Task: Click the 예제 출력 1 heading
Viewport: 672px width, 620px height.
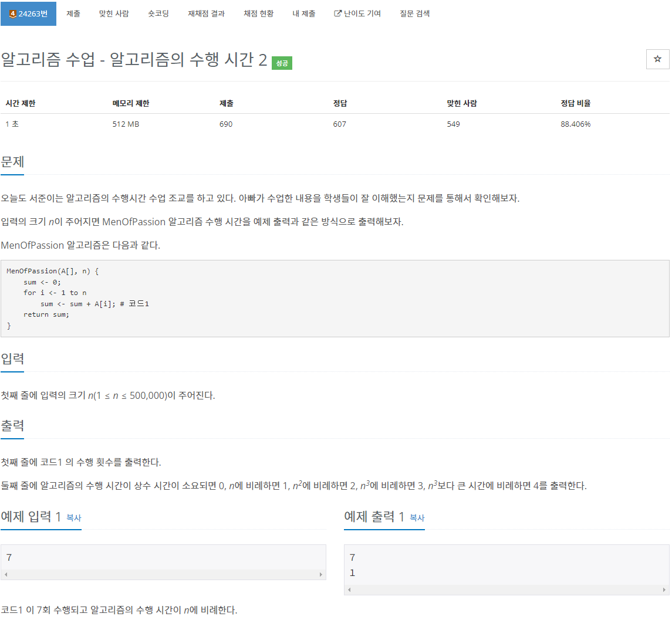Action: pos(374,517)
